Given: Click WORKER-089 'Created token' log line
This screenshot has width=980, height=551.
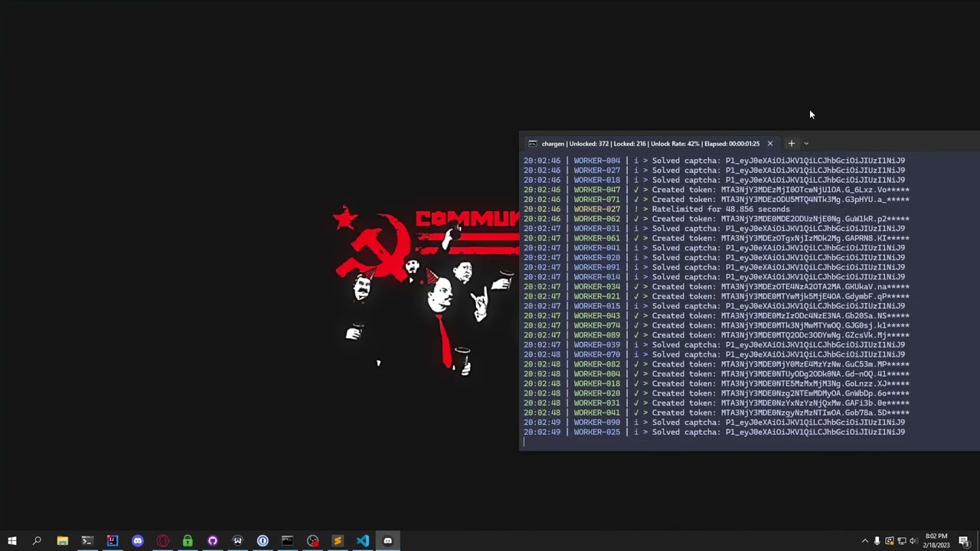Looking at the screenshot, I should pos(717,335).
